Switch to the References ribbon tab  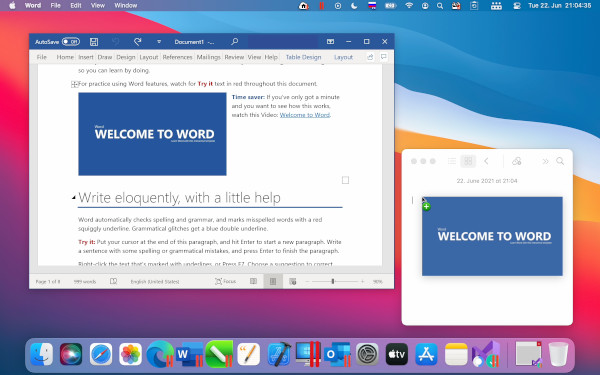[x=177, y=57]
